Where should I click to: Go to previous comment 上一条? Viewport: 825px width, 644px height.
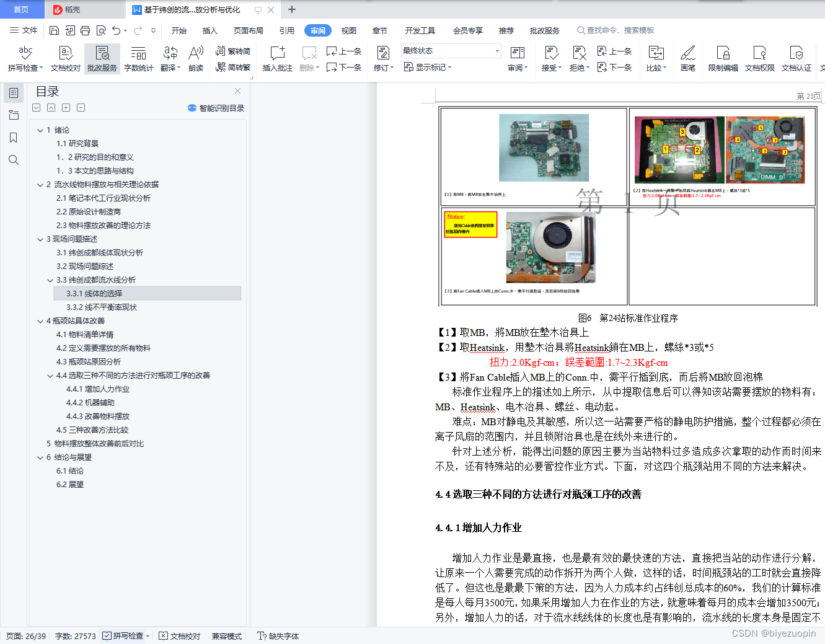pos(344,51)
